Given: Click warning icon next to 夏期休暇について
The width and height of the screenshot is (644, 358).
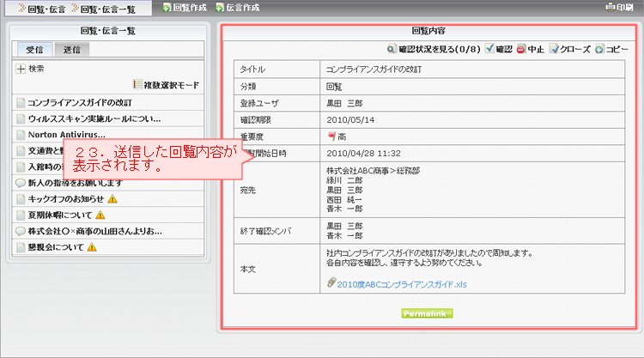Looking at the screenshot, I should pyautogui.click(x=100, y=215).
